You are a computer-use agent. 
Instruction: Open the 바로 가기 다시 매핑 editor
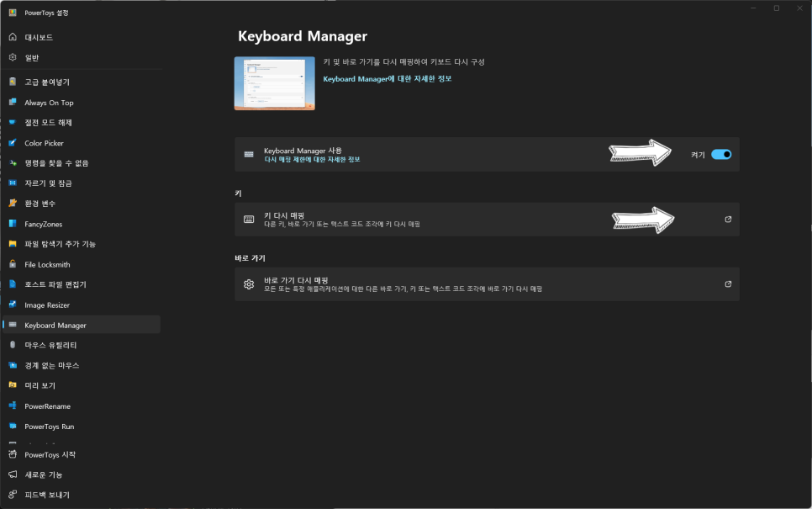point(487,284)
